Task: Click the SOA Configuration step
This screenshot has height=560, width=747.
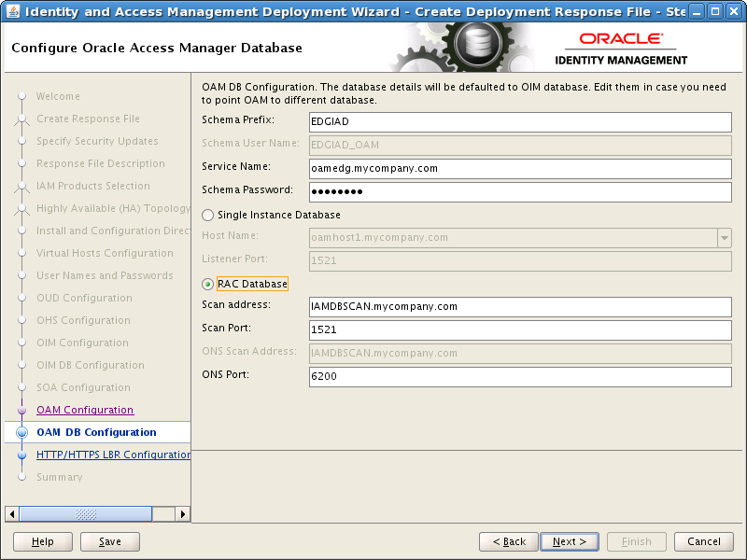Action: pyautogui.click(x=83, y=387)
